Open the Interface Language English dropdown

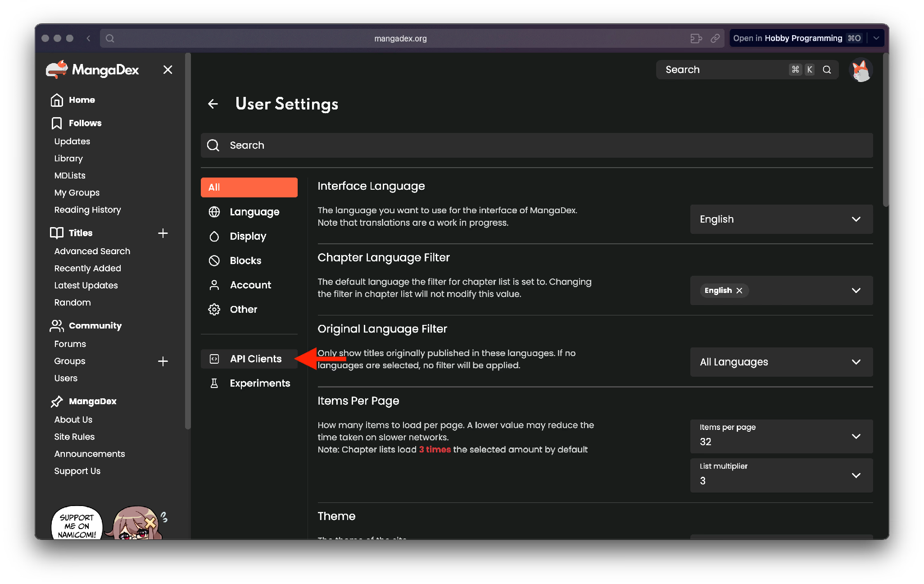(x=781, y=219)
